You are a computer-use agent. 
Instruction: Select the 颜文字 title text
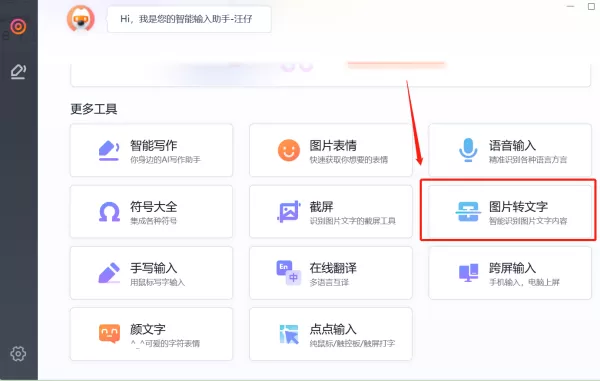click(x=148, y=329)
